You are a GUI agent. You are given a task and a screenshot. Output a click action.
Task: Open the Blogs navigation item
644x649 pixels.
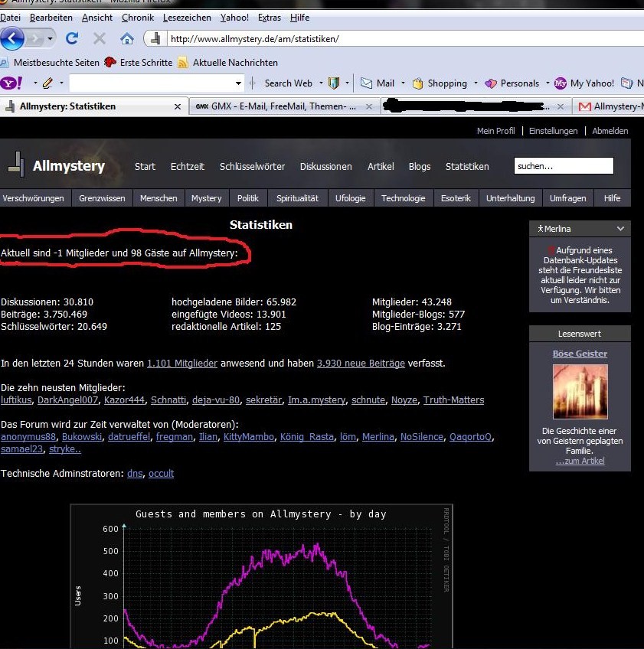point(420,166)
